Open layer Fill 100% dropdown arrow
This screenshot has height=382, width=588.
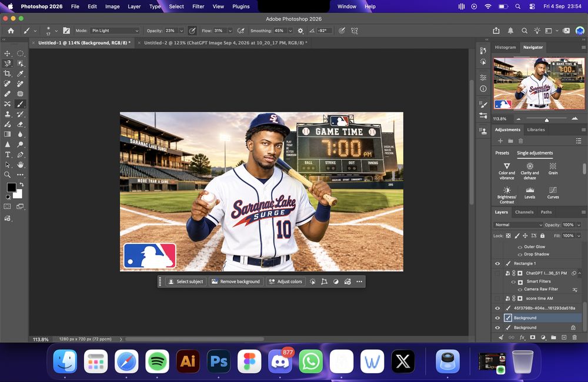click(579, 236)
